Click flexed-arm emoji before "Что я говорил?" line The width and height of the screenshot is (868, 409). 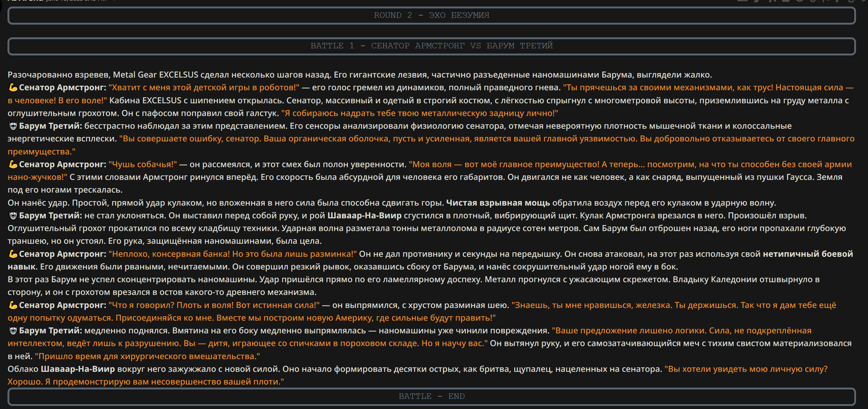point(13,305)
